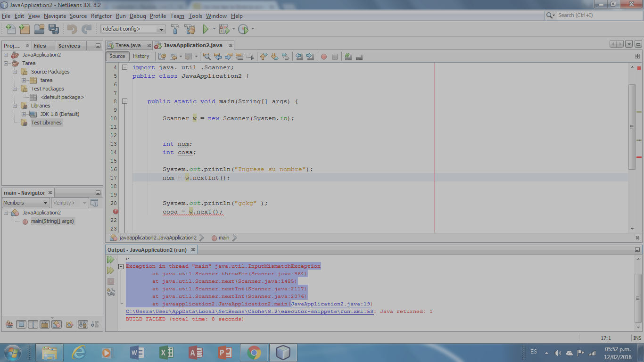This screenshot has height=362, width=644.
Task: Toggle Highlight Search in editor toolbar
Action: click(239, 57)
